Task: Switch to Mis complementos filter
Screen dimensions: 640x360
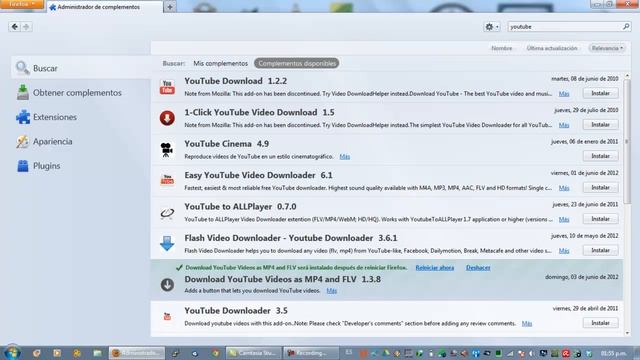Action: click(x=220, y=63)
